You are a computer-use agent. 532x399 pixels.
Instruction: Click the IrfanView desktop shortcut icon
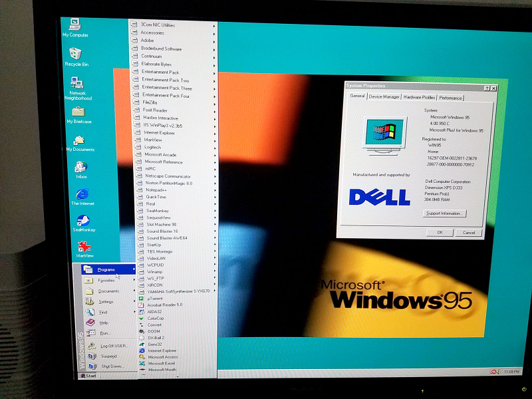84,249
